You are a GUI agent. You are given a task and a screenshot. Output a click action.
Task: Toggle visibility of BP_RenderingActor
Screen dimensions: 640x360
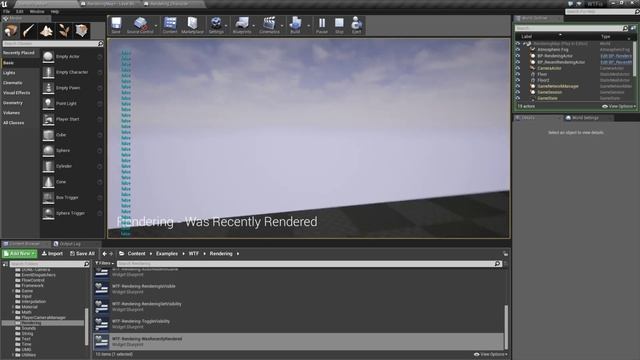518,56
